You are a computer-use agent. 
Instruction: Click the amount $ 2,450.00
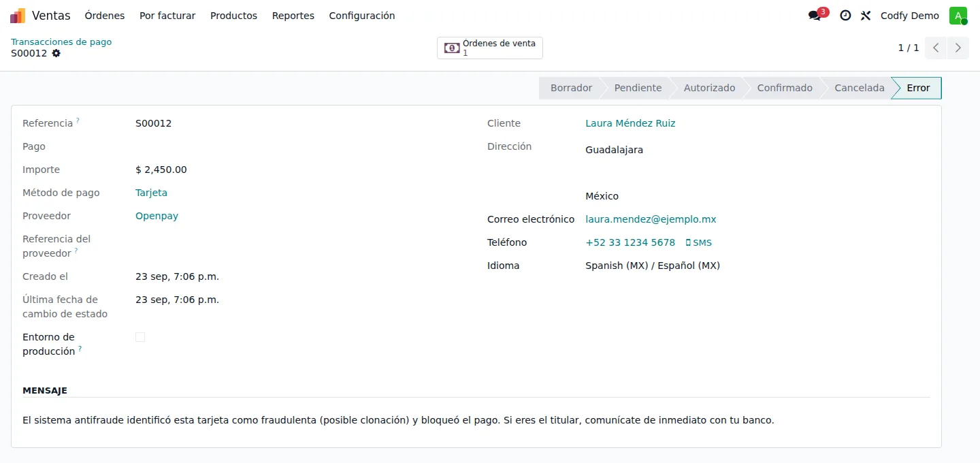(x=161, y=170)
